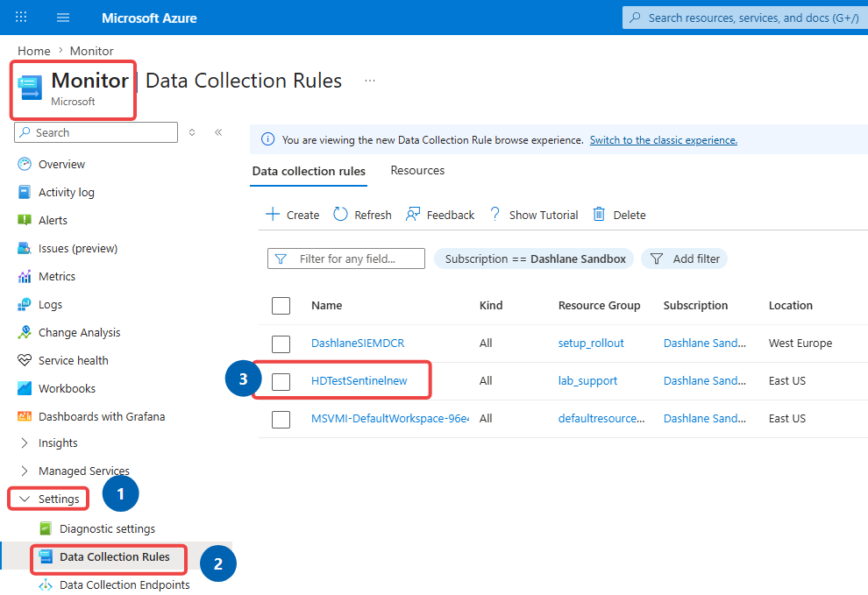Click the expand/collapse all sidebar arrows
The height and width of the screenshot is (595, 868).
192,132
